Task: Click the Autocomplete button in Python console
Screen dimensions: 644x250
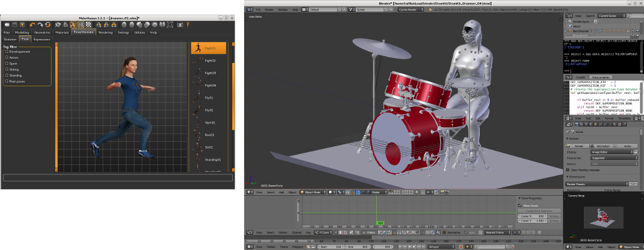Action: click(600, 77)
